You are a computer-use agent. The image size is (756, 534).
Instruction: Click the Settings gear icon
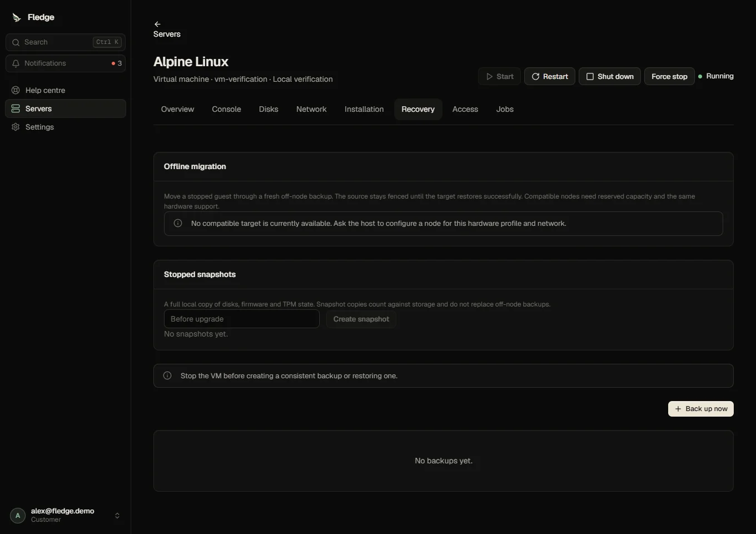[16, 127]
